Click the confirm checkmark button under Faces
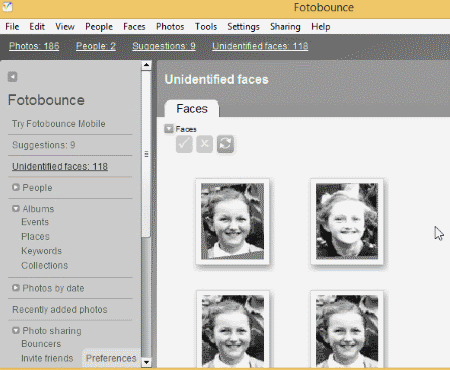450x370 pixels. pyautogui.click(x=184, y=144)
